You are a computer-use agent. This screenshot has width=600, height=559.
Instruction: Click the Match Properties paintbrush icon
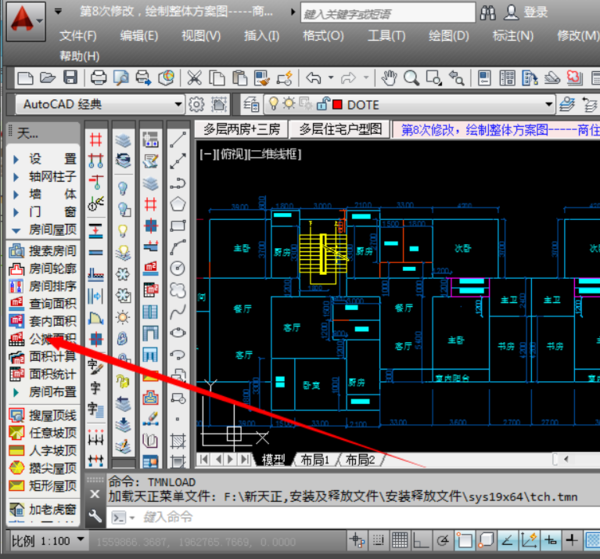pyautogui.click(x=262, y=78)
